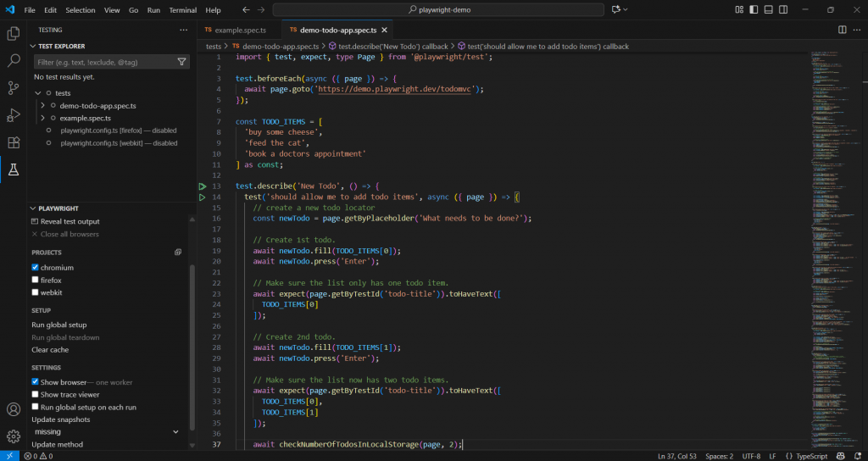Toggle secondary side bar layout icon

(x=783, y=9)
